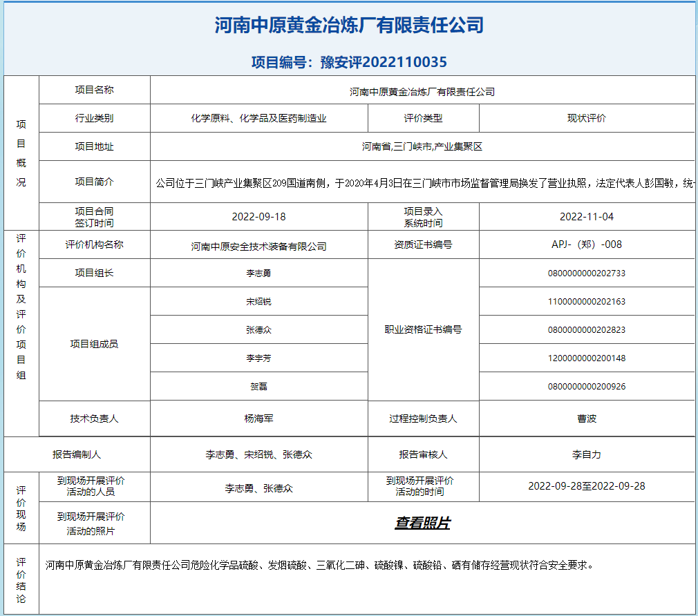Click the 评价机构及评价项目组 vertical header
Viewport: 698px width, 616px height.
pyautogui.click(x=21, y=307)
